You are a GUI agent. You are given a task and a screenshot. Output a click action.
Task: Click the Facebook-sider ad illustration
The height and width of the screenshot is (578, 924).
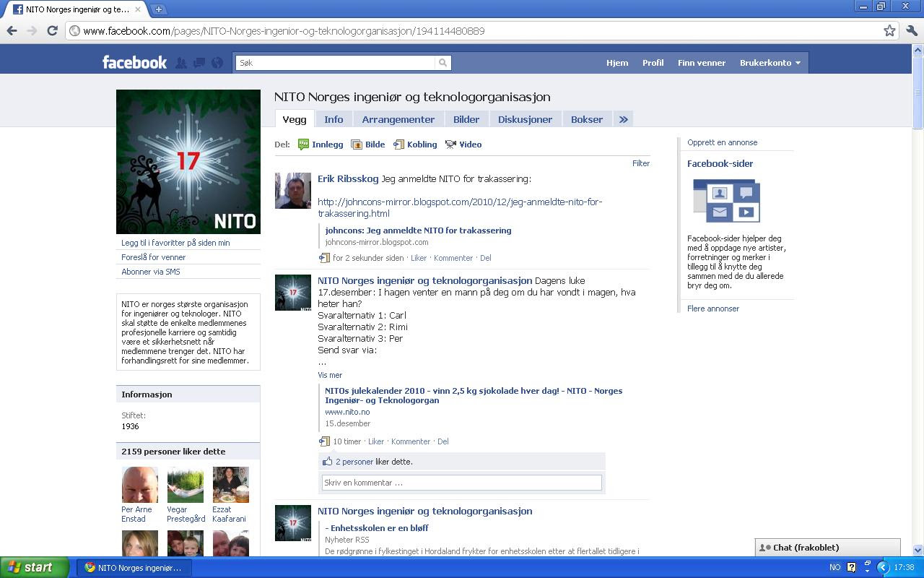coord(726,200)
